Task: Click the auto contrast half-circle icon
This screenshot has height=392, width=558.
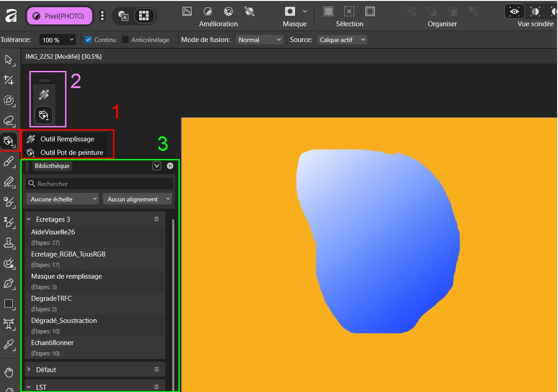Action: coord(208,11)
